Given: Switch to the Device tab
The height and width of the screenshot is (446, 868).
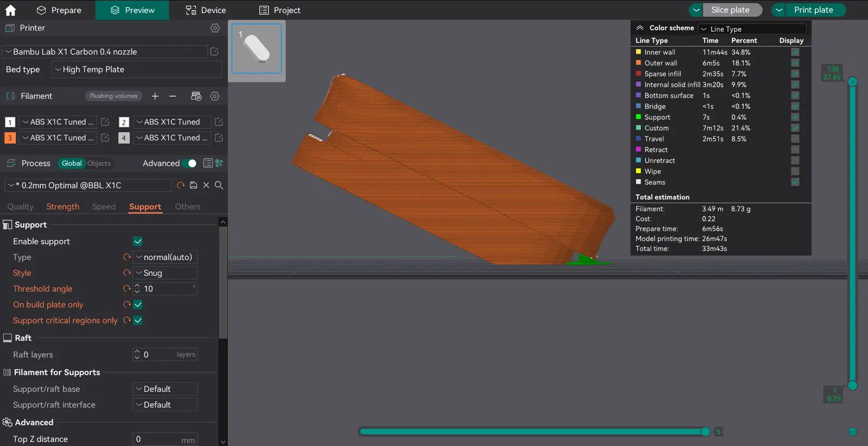Looking at the screenshot, I should (206, 10).
